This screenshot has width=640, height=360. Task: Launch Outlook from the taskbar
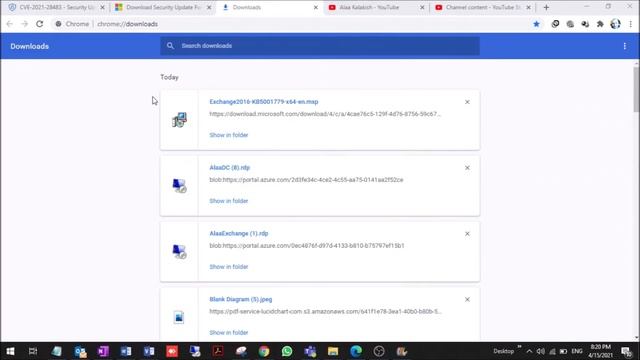[x=80, y=351]
